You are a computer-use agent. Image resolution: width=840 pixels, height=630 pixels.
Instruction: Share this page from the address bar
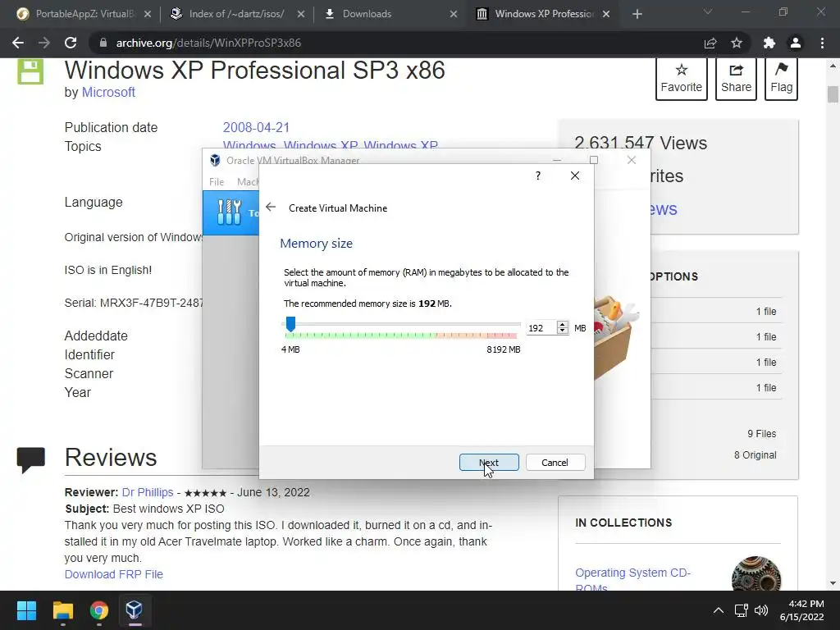[710, 43]
